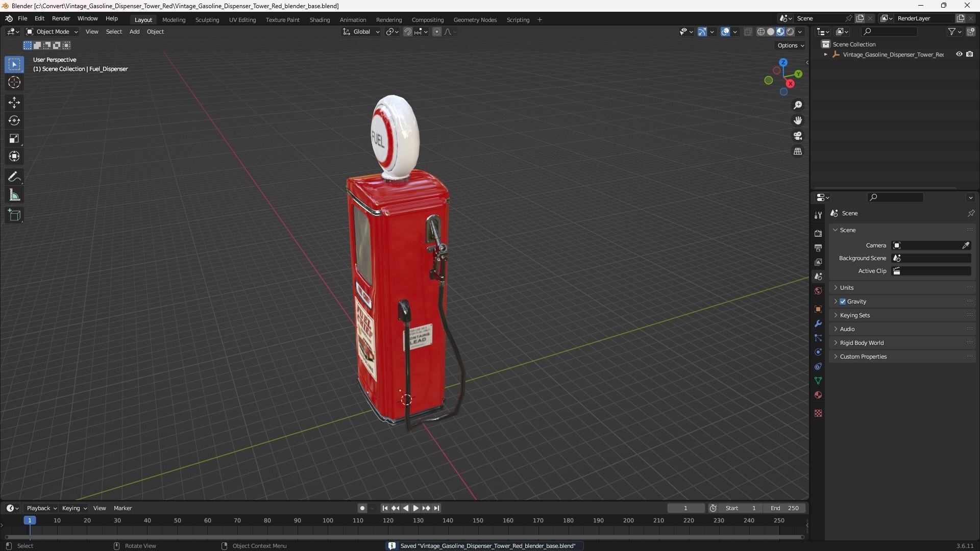Screen dimensions: 980x551
Task: Expand the Vintage_Gasoline_Dispenser collection tree item
Action: tap(825, 55)
